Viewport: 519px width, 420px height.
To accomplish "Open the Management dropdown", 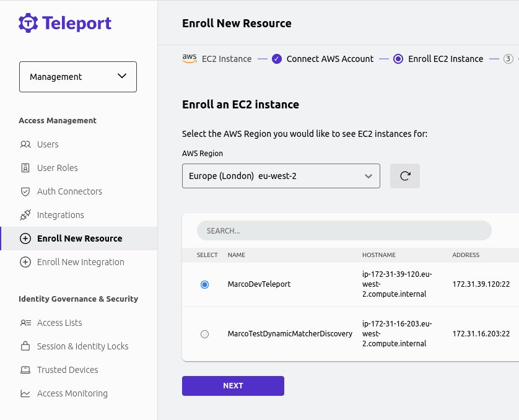I will [78, 77].
